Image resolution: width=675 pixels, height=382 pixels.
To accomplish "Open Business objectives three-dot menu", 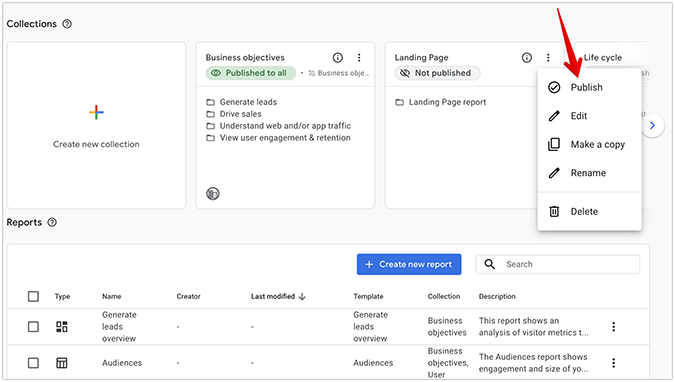I will pyautogui.click(x=359, y=58).
